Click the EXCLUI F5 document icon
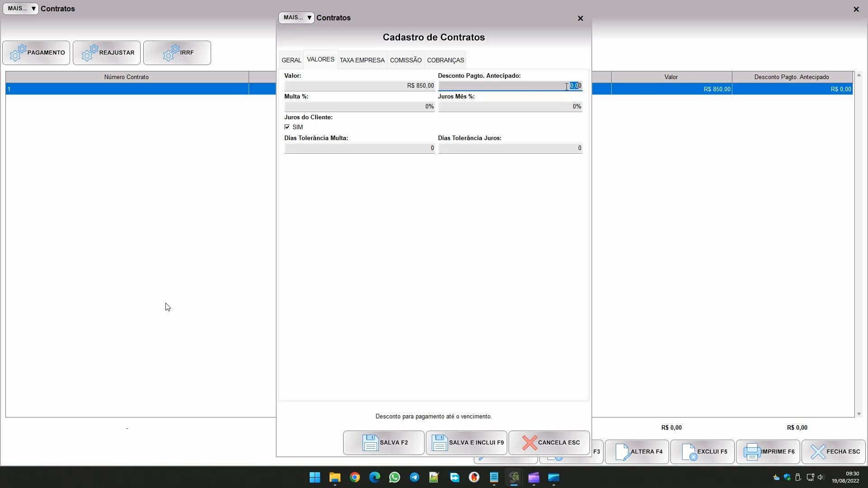Screen dimensions: 868x488 [x=689, y=452]
